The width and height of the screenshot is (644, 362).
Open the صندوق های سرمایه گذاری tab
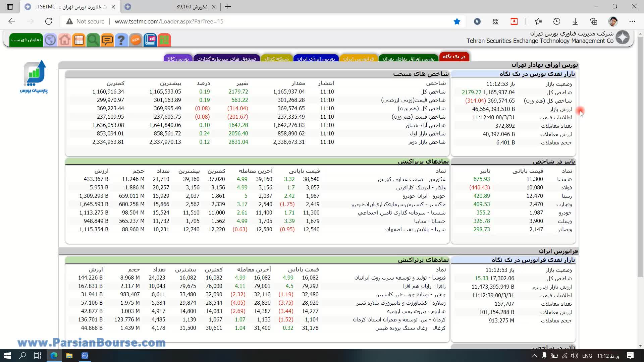coord(226,59)
